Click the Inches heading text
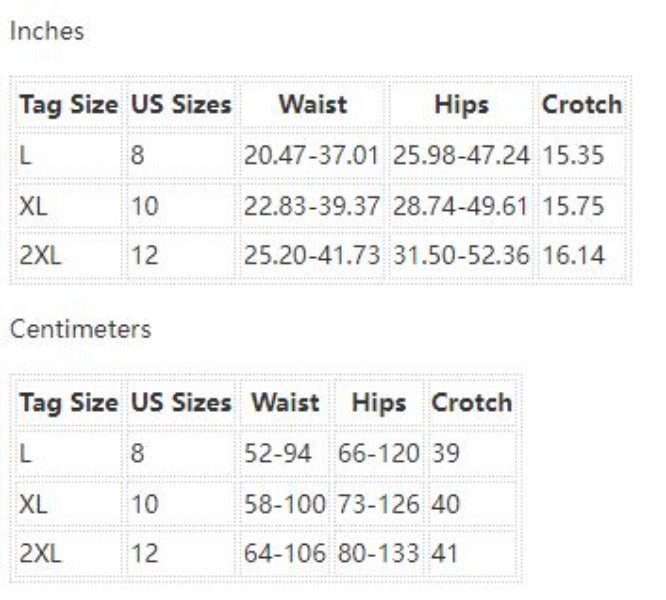This screenshot has height=600, width=666. [46, 31]
